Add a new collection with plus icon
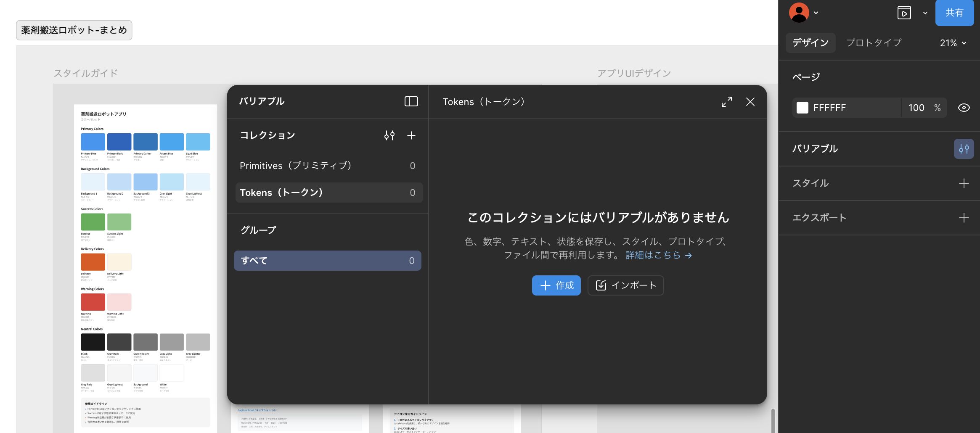Screen dimensions: 980x433 tap(411, 135)
